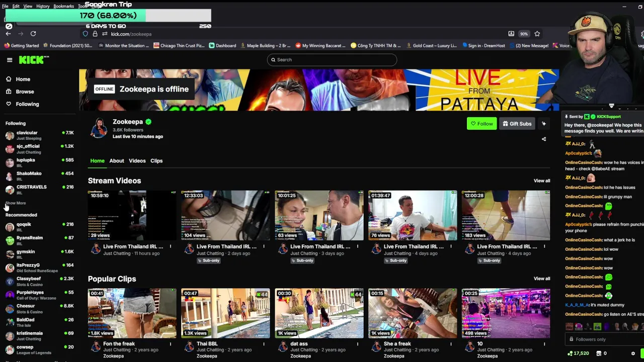
Task: Bookmark this page with the star icon
Action: click(x=537, y=34)
